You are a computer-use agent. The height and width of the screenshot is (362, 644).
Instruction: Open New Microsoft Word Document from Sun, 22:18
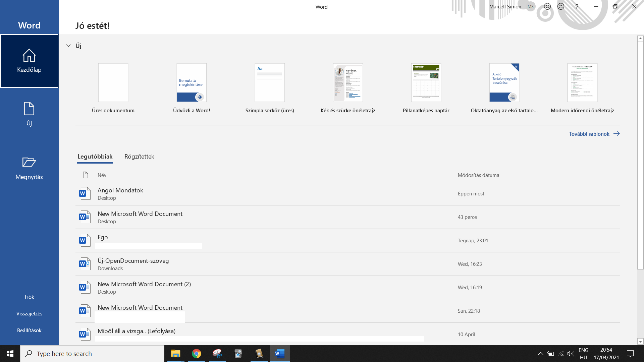(348, 311)
